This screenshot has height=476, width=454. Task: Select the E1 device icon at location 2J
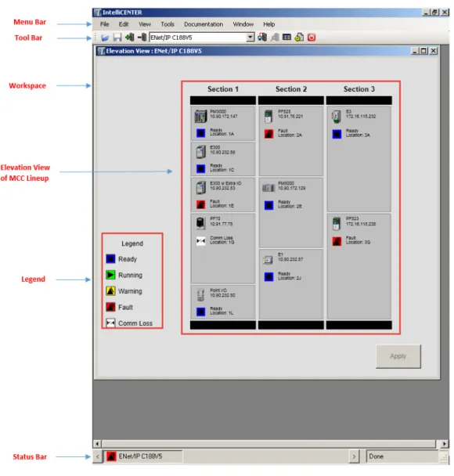[268, 260]
